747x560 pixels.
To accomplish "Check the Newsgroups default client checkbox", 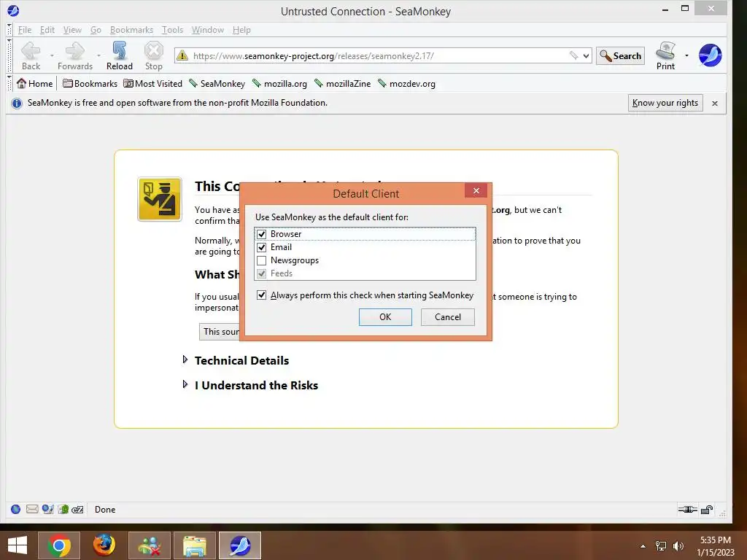I will pyautogui.click(x=262, y=260).
